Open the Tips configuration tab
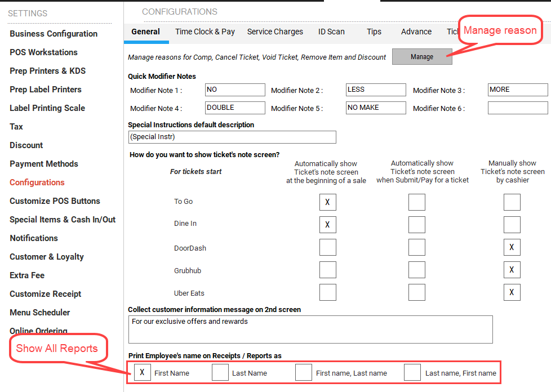Image resolution: width=551 pixels, height=392 pixels. tap(374, 32)
